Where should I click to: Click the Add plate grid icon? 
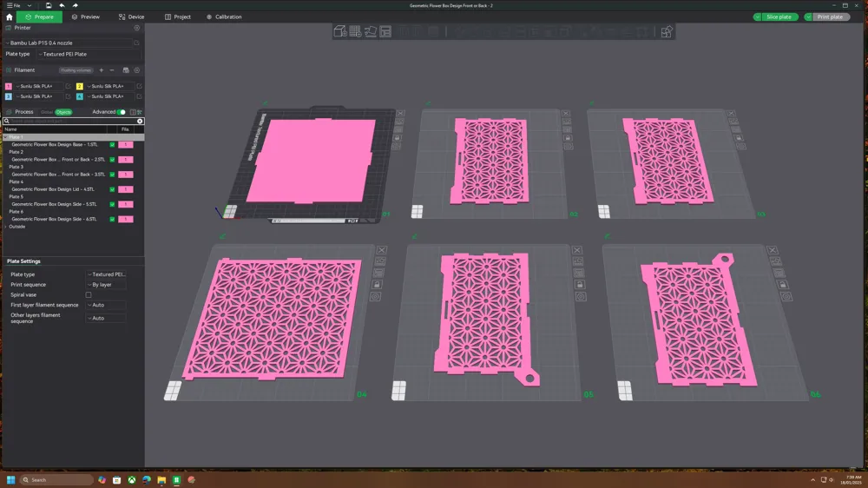(x=355, y=31)
